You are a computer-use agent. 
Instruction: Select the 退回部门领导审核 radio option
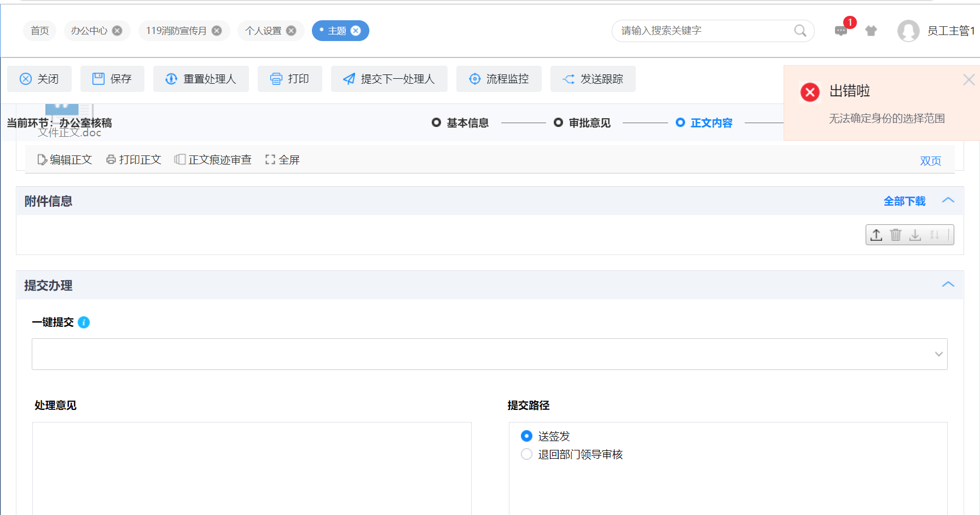pyautogui.click(x=526, y=454)
